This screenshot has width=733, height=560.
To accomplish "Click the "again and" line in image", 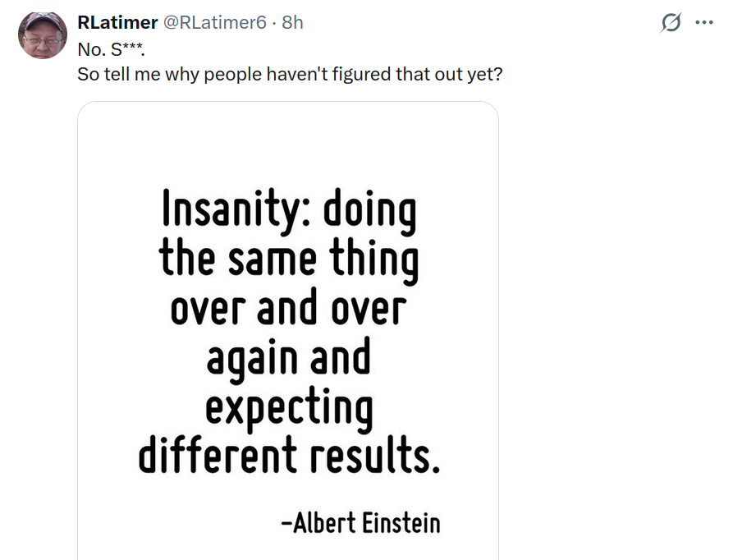I will coord(288,357).
